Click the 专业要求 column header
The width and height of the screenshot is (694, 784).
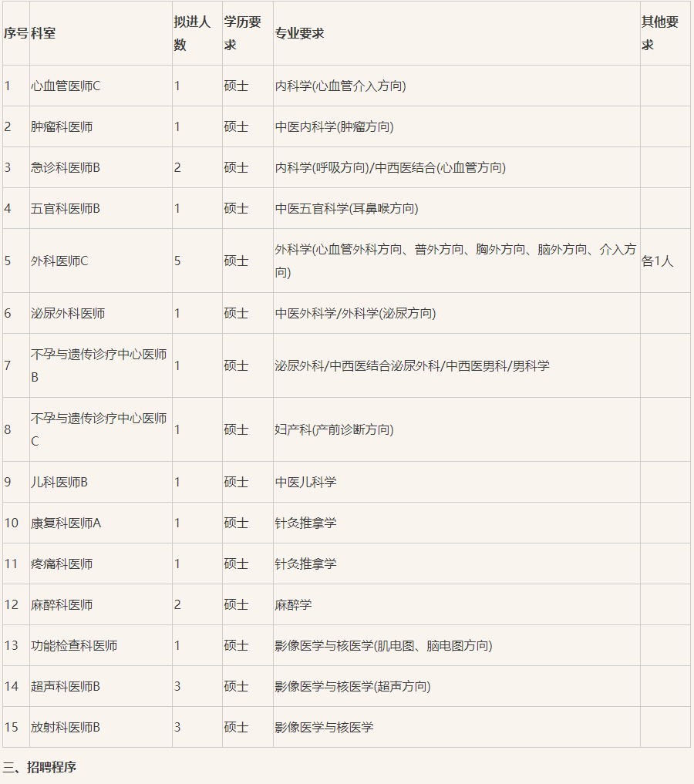click(x=299, y=34)
